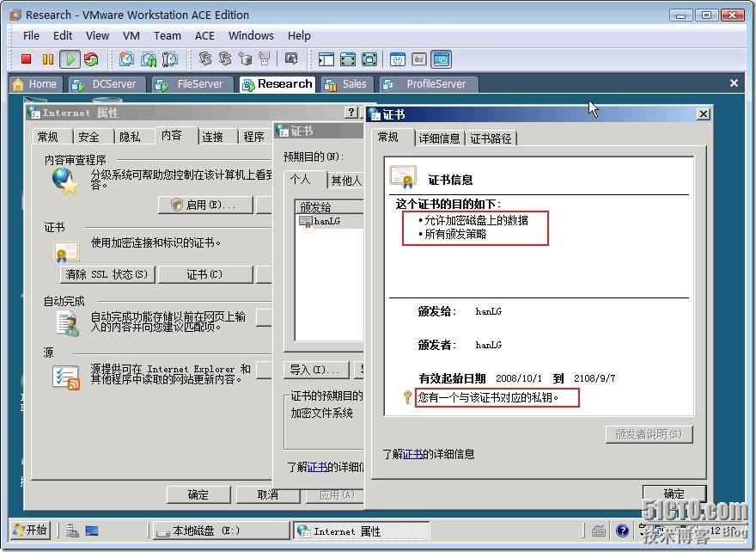Switch to the Sales VM tab
756x552 pixels.
346,84
